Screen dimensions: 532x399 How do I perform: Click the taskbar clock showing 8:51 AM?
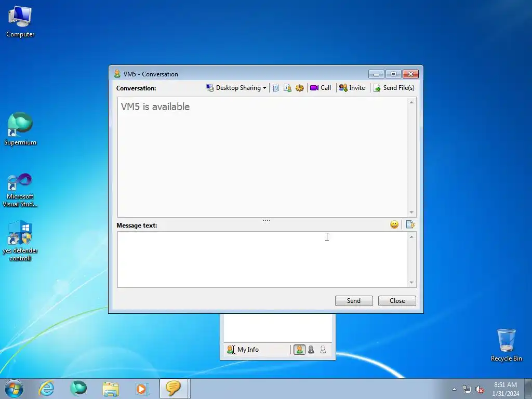click(x=506, y=389)
